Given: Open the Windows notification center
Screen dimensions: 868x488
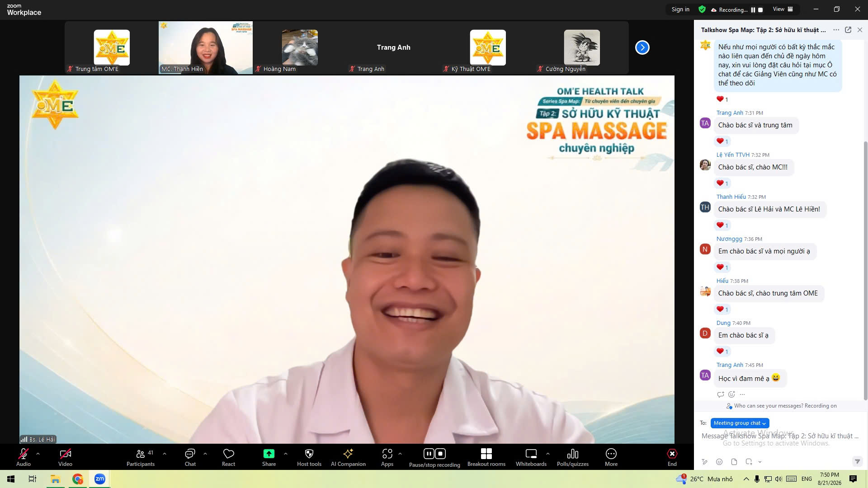Looking at the screenshot, I should tap(853, 479).
